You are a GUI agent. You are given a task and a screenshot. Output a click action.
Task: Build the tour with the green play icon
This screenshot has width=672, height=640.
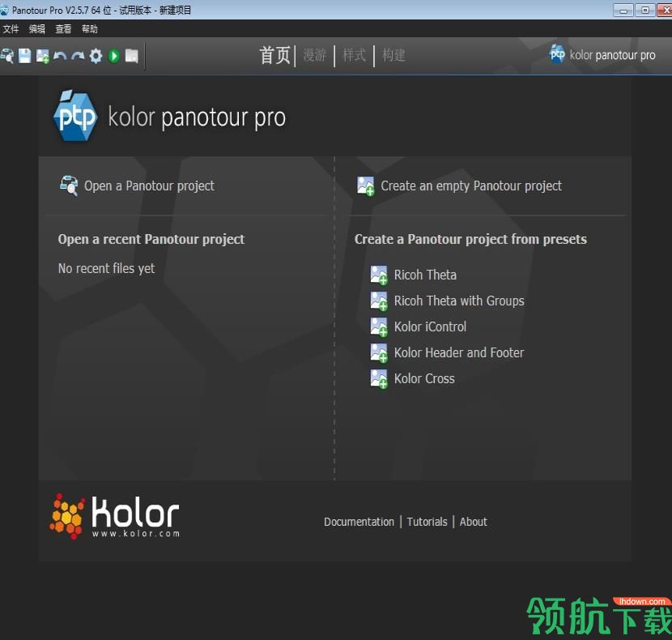click(114, 56)
